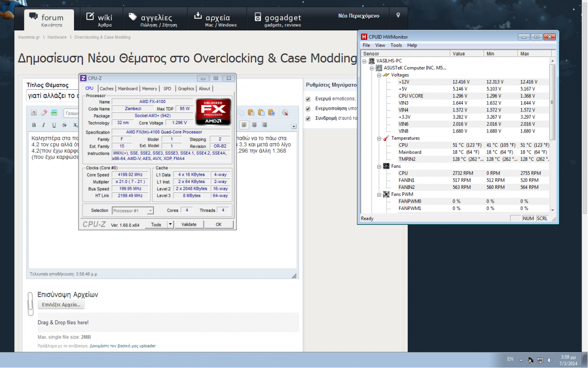Toggle the 'Συνδρομή σ'αυτό το θέμα' checkbox
This screenshot has height=368, width=588.
coord(308,118)
